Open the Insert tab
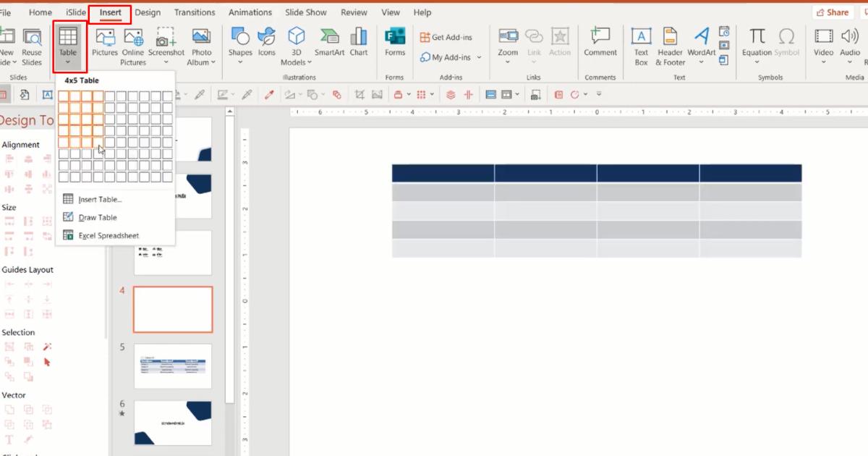The image size is (868, 456). point(111,12)
